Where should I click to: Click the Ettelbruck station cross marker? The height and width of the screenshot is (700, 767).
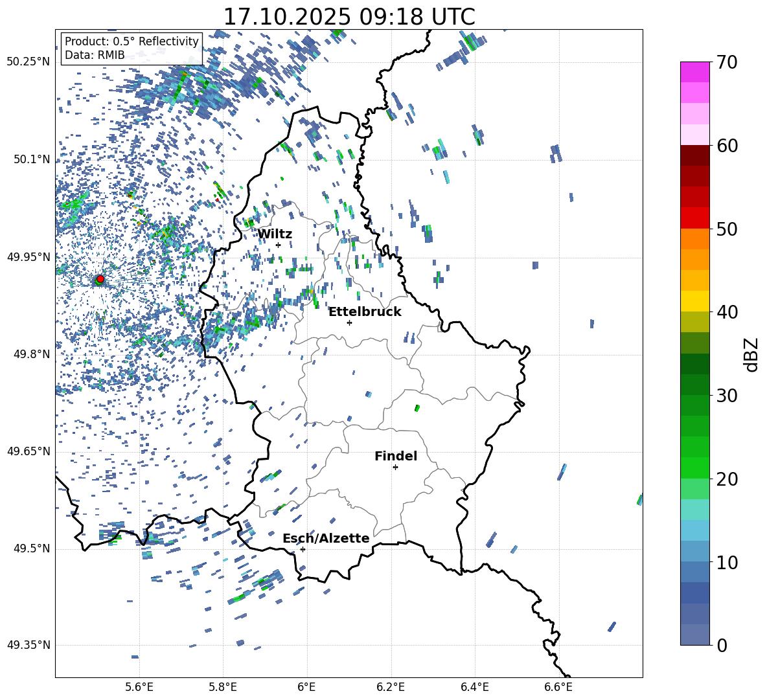tap(349, 322)
